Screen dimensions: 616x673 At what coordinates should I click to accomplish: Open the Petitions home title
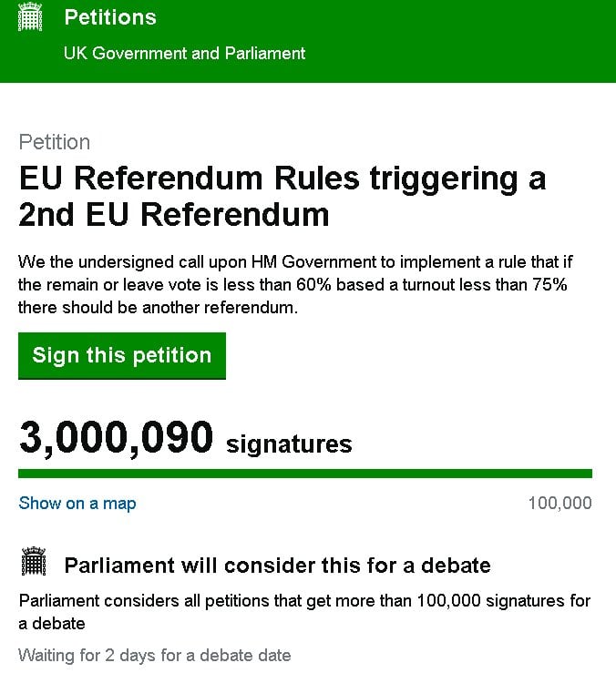coord(109,17)
